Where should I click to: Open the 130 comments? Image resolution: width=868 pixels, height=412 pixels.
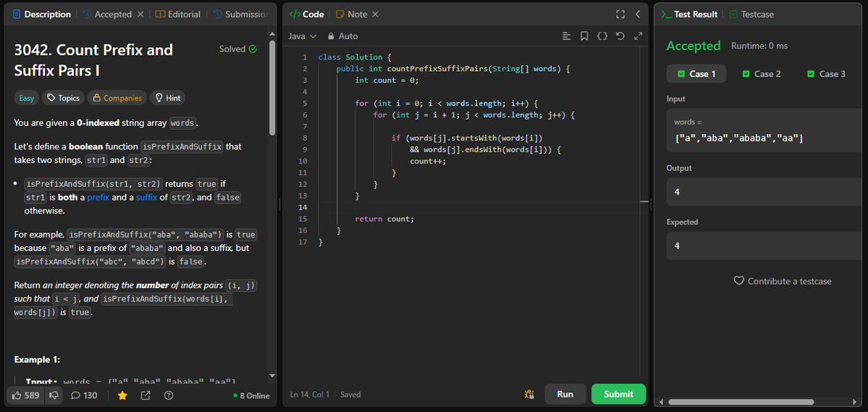click(84, 395)
